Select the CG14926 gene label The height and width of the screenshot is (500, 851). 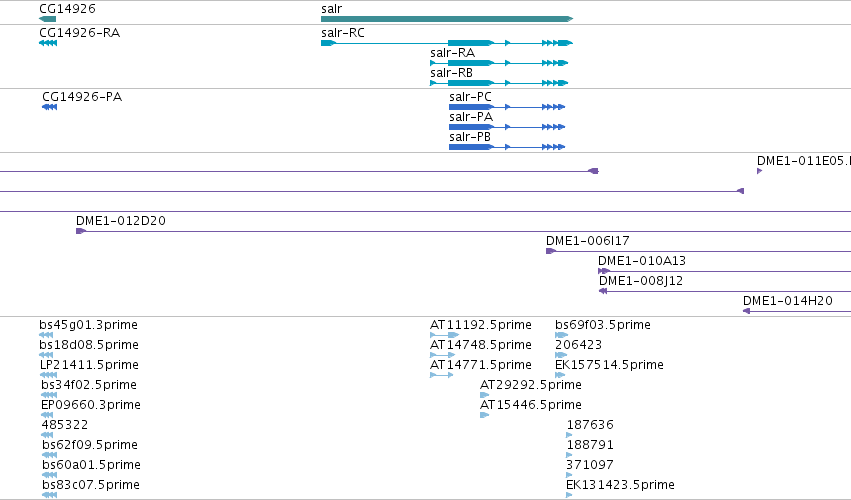coord(67,9)
